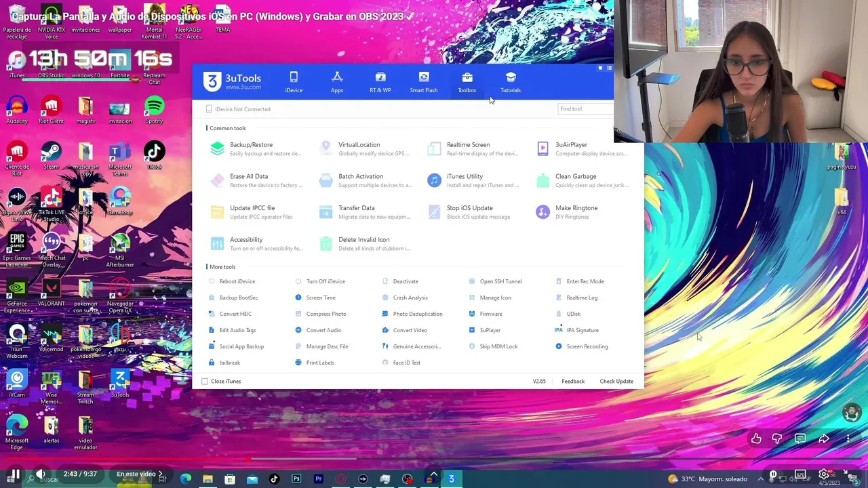Open the Photo Deduplication tool
The image size is (868, 488).
pos(412,314)
